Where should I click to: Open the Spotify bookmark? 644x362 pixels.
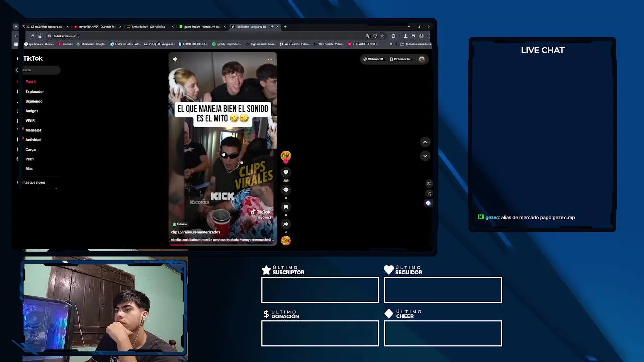click(x=227, y=44)
